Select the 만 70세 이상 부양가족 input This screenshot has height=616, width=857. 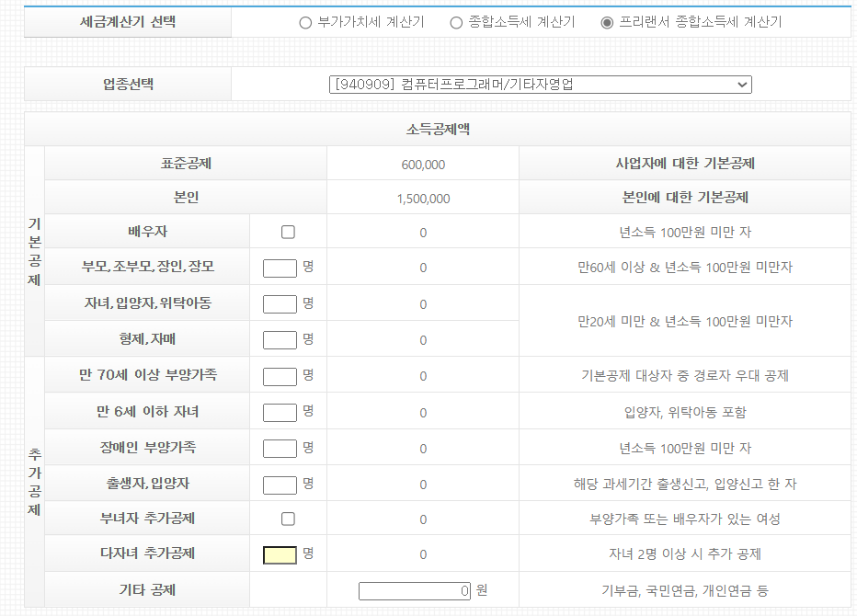[280, 377]
